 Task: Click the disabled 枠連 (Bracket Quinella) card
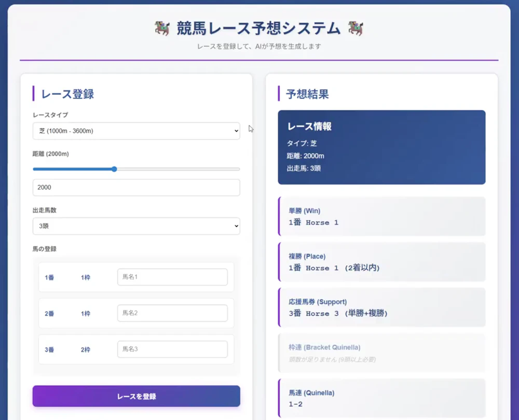point(382,352)
